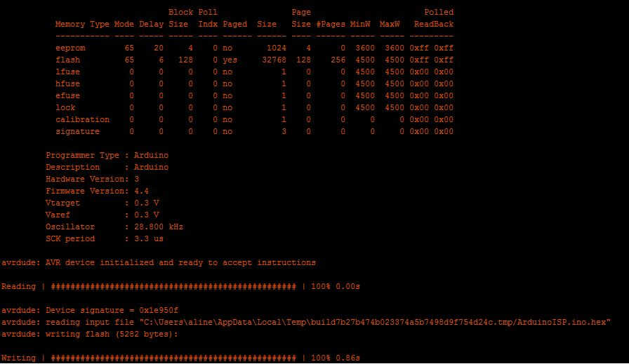Click the eeprom size value "1024"
Image resolution: width=629 pixels, height=364 pixels.
pyautogui.click(x=277, y=48)
